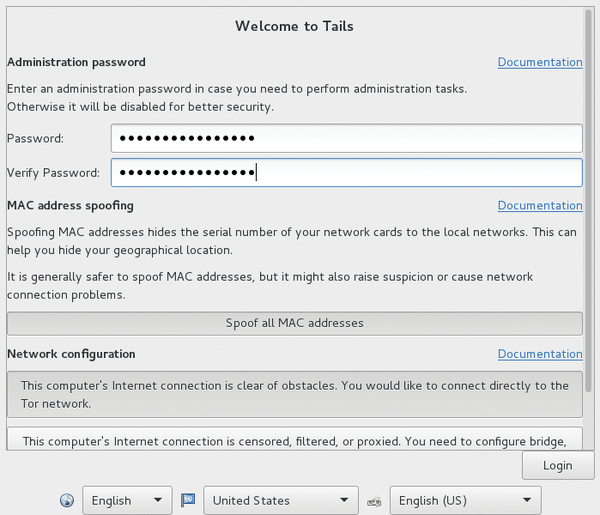
Task: Open Network configuration Documentation link
Action: point(540,354)
